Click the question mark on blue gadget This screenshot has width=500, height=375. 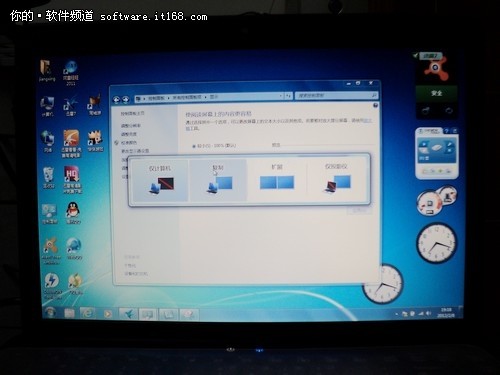point(447,131)
